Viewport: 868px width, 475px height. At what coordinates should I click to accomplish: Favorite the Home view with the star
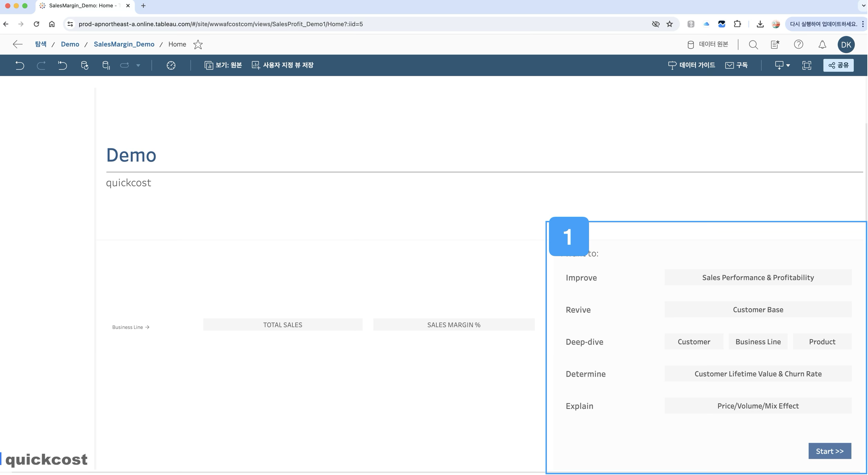pos(198,45)
